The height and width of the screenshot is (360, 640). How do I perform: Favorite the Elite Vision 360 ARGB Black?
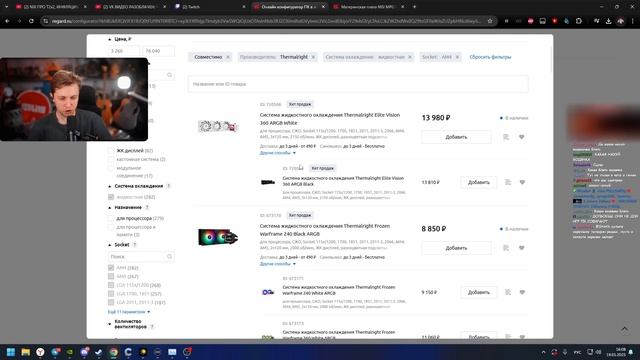(x=522, y=182)
